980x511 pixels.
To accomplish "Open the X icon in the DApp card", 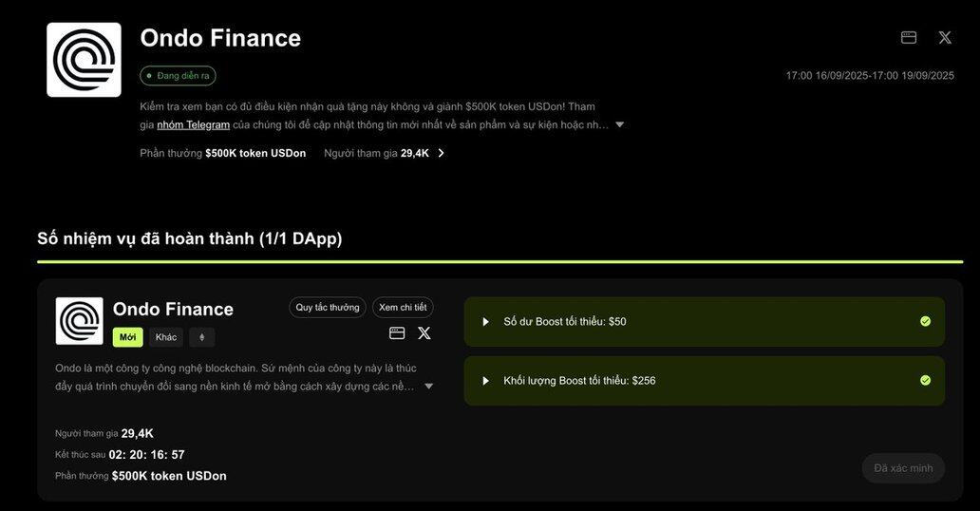I will pyautogui.click(x=424, y=333).
